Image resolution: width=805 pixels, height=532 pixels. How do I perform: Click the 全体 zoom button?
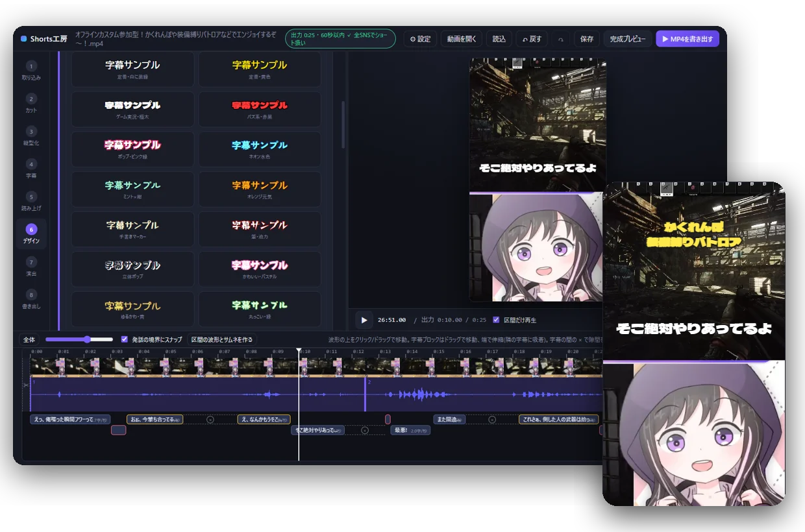(x=29, y=339)
